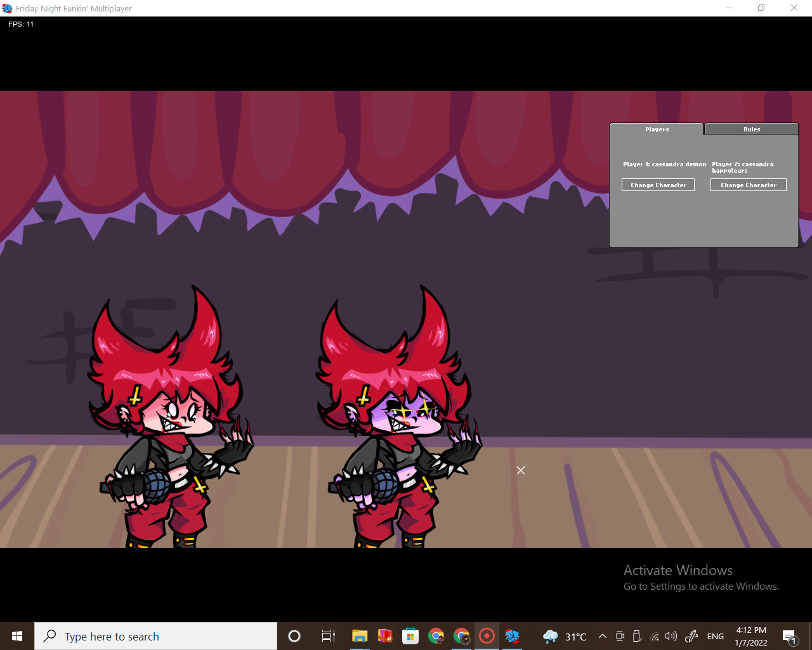Open the calendar via the clock

click(751, 636)
